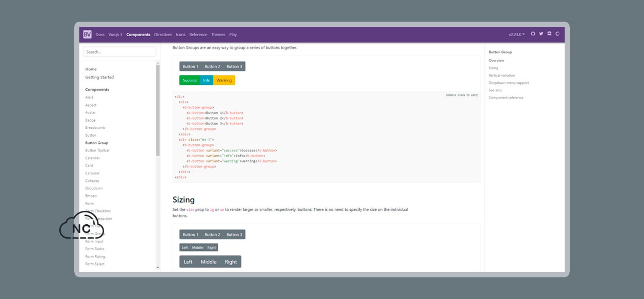Screen dimensions: 644x299
Task: Open Alert component page
Action: [x=89, y=97]
